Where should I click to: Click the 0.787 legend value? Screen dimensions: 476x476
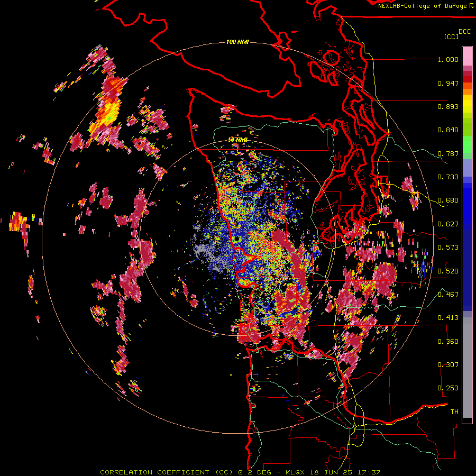(448, 153)
